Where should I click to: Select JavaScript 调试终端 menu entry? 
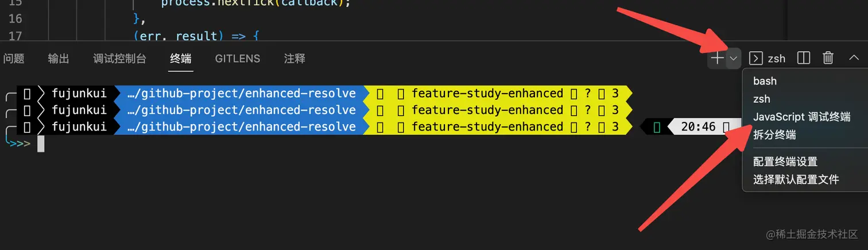coord(801,117)
